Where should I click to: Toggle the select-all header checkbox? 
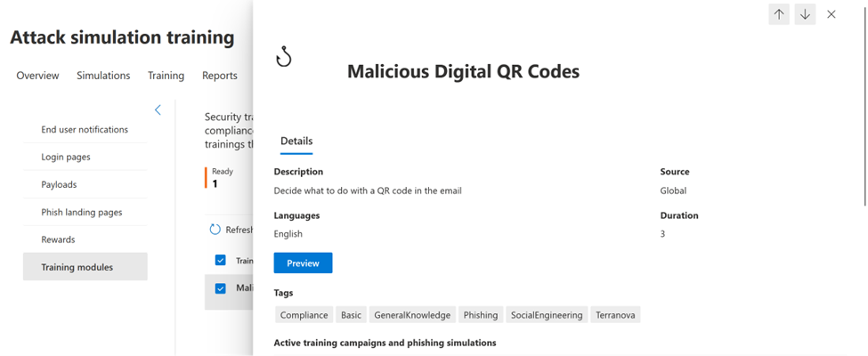tap(220, 260)
